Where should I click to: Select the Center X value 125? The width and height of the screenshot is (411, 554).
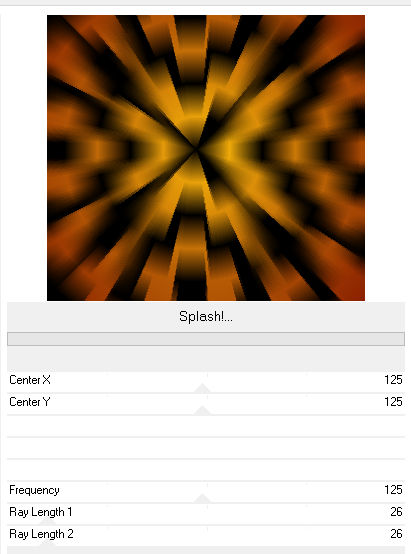393,380
